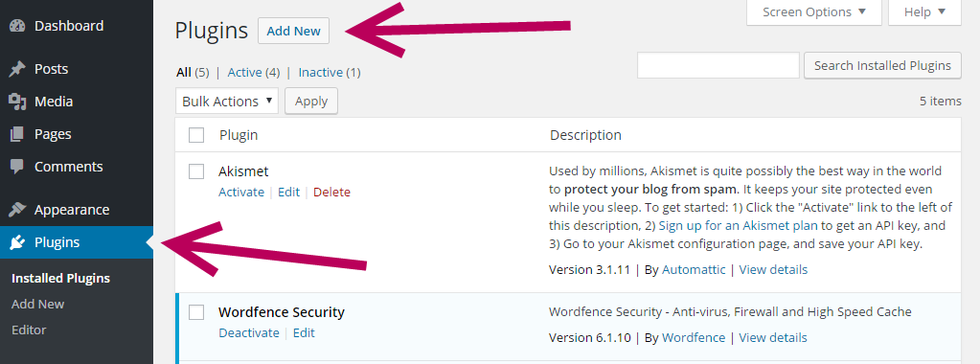Image resolution: width=980 pixels, height=364 pixels.
Task: Click the Search Installed Plugins button
Action: click(x=882, y=65)
